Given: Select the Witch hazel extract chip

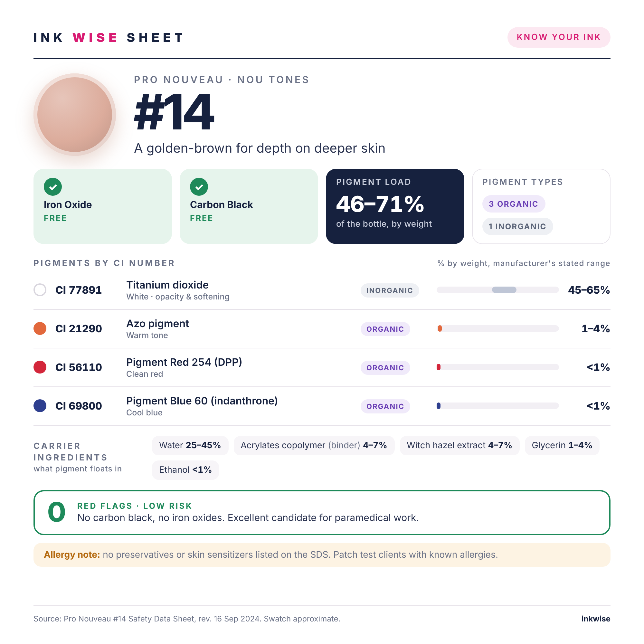Looking at the screenshot, I should coord(459,445).
